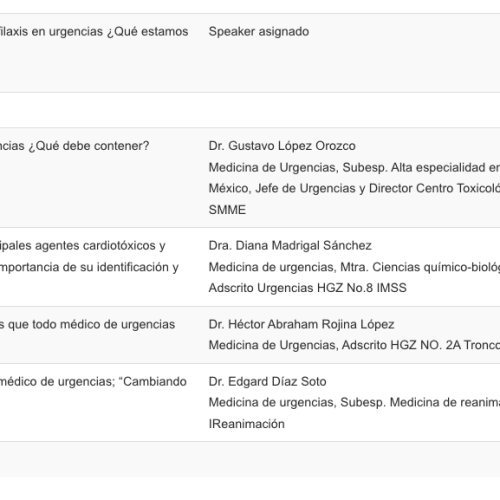Click the empty white separator row
Viewport: 500px width, 500px height.
coord(250,110)
